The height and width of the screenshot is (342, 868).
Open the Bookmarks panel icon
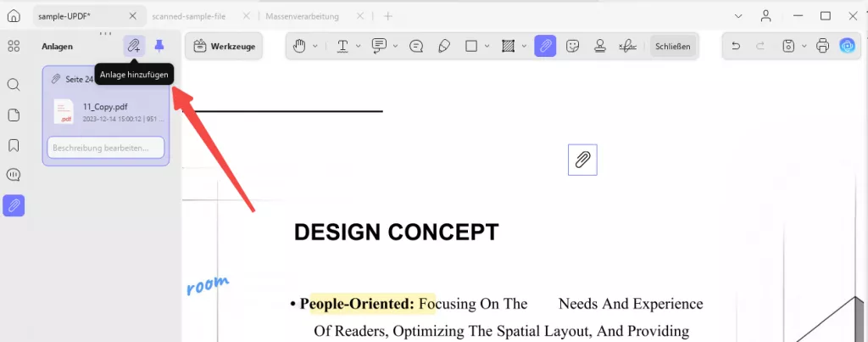pyautogui.click(x=14, y=145)
